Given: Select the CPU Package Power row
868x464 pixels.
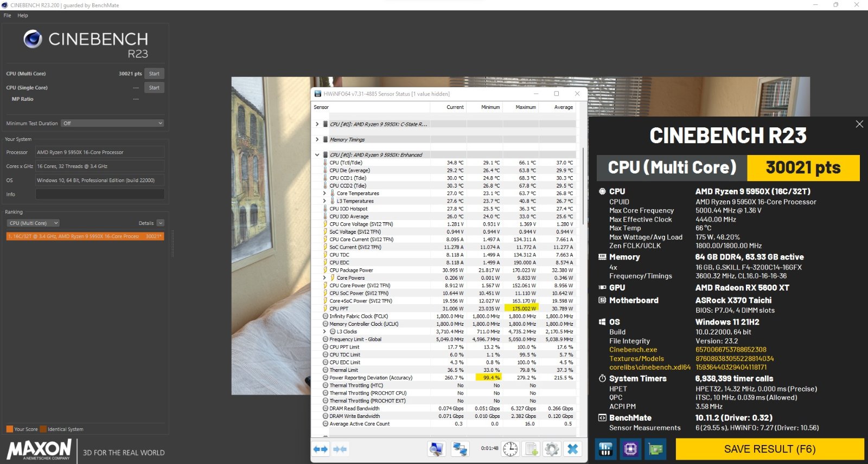Looking at the screenshot, I should (445, 270).
